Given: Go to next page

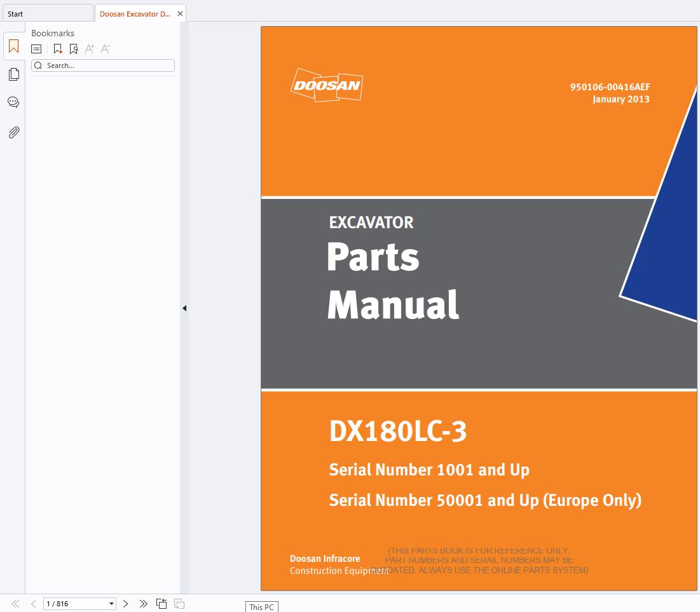Looking at the screenshot, I should click(x=125, y=604).
